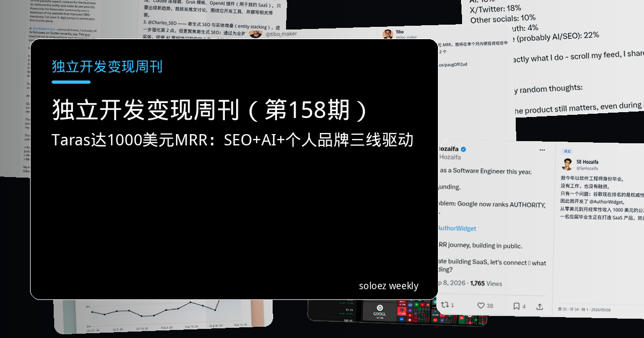This screenshot has width=644, height=338.
Task: Click Tibo's avatar in the top card
Action: tap(387, 34)
